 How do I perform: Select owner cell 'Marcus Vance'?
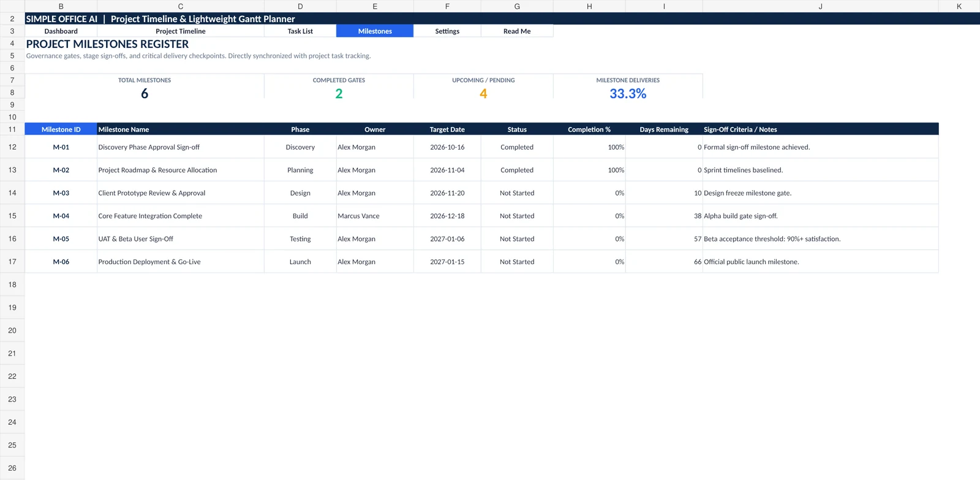click(x=375, y=216)
